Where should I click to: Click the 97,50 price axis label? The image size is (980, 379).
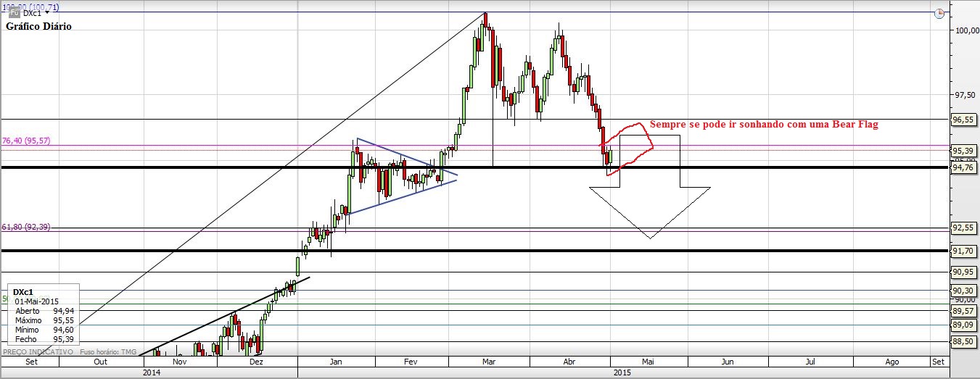(964, 95)
